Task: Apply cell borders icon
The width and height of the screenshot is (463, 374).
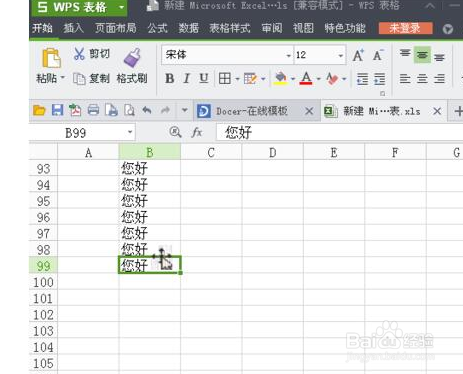Action: [x=225, y=79]
